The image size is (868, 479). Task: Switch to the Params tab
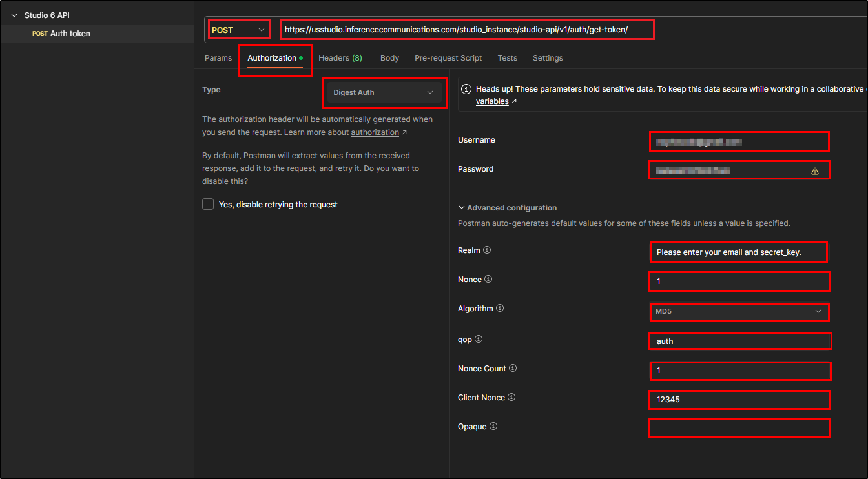pyautogui.click(x=218, y=58)
